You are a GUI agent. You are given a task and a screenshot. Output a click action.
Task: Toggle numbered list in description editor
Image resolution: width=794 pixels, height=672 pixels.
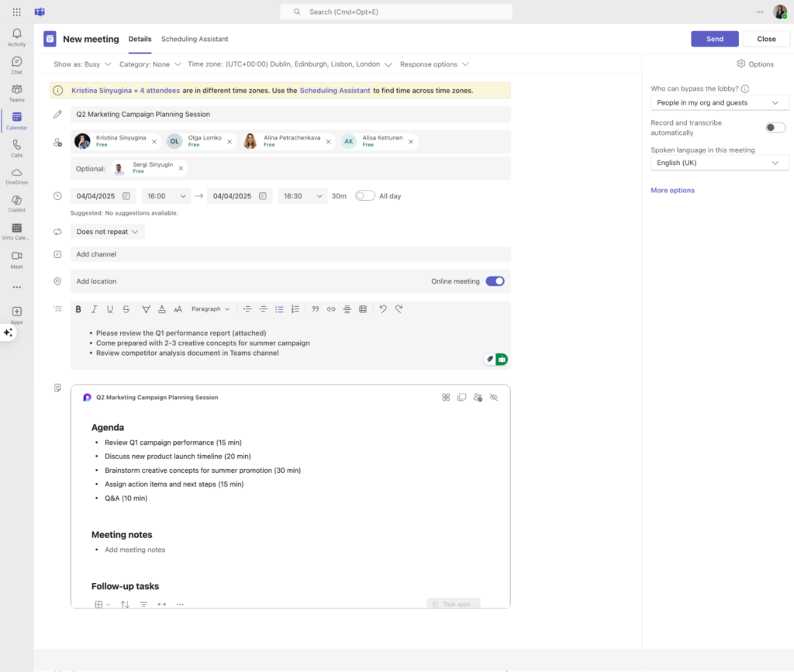point(295,309)
